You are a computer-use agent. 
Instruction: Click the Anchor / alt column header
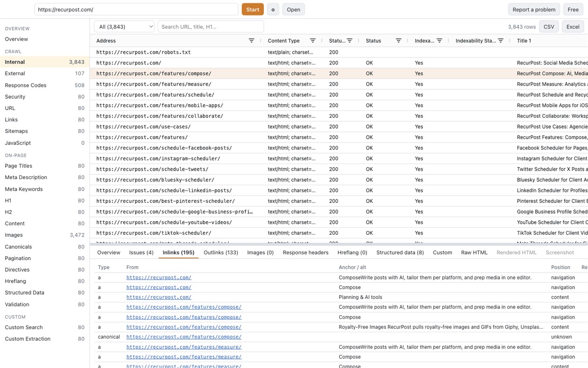click(352, 267)
